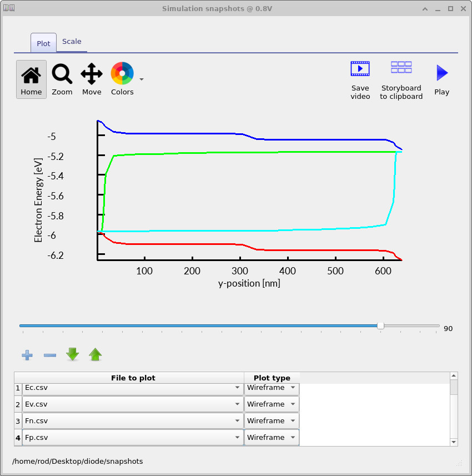Open the Ec.csv file dropdown
This screenshot has height=476, width=472.
[237, 388]
